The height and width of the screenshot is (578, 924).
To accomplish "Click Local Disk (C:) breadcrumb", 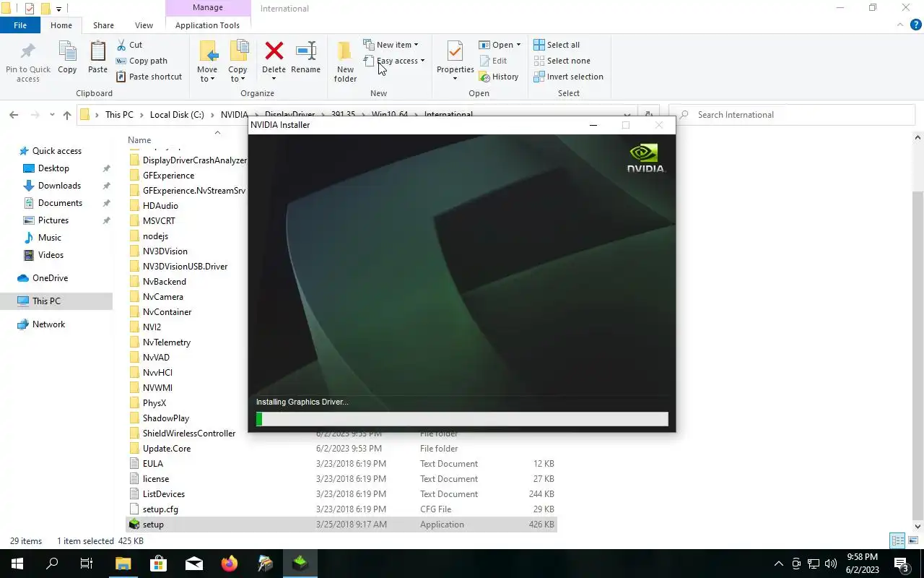I will (x=177, y=115).
